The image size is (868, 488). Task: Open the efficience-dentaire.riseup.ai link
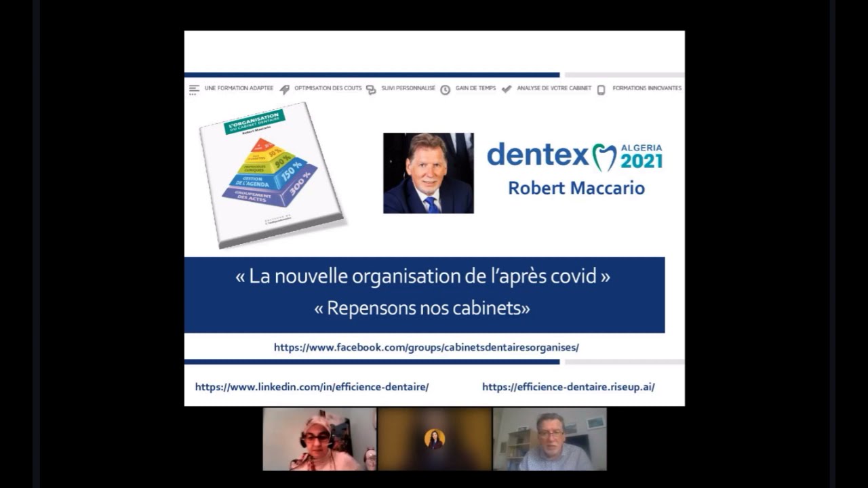[x=568, y=387]
